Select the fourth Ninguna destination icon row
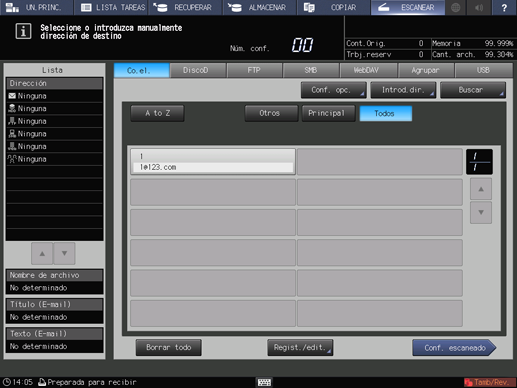The height and width of the screenshot is (388, 517). (x=54, y=134)
